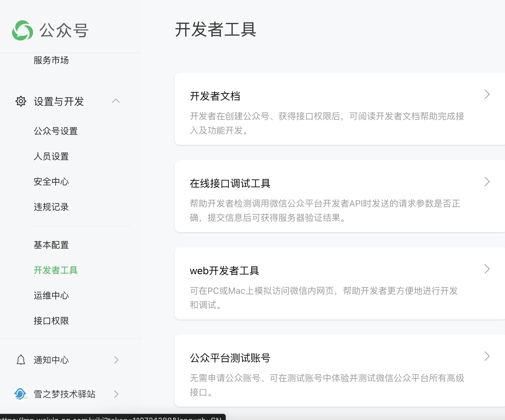The image size is (505, 420).
Task: Click the web开发者工具 description text
Action: (324, 298)
